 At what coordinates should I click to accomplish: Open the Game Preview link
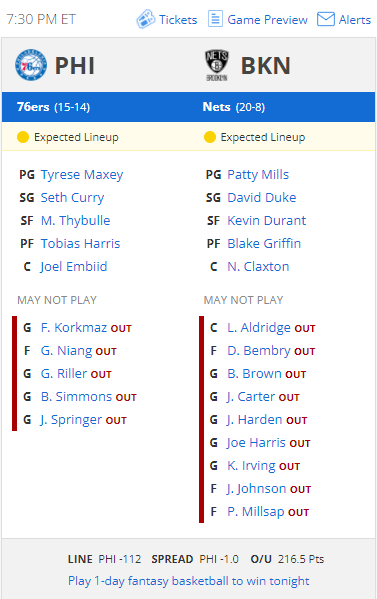pos(267,19)
